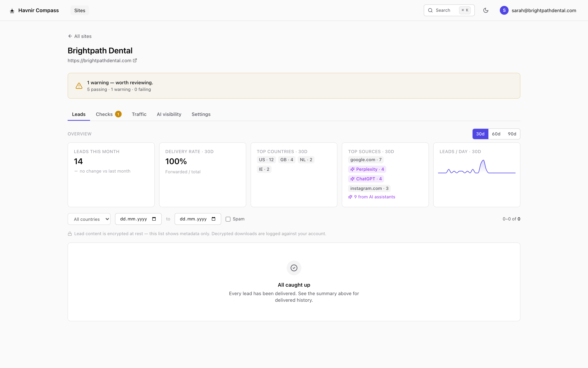Screen dimensions: 588x368
Task: Click the ChatGPT · 4 source chip
Action: coord(366,179)
